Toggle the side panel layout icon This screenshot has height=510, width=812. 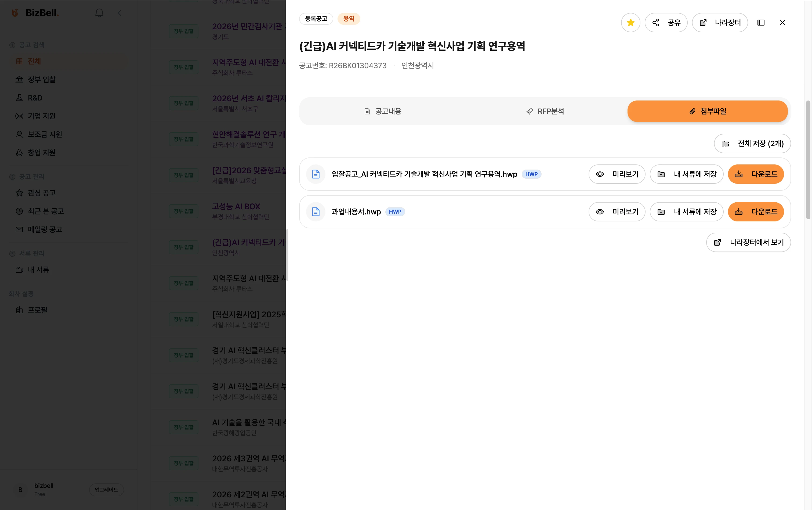tap(761, 23)
